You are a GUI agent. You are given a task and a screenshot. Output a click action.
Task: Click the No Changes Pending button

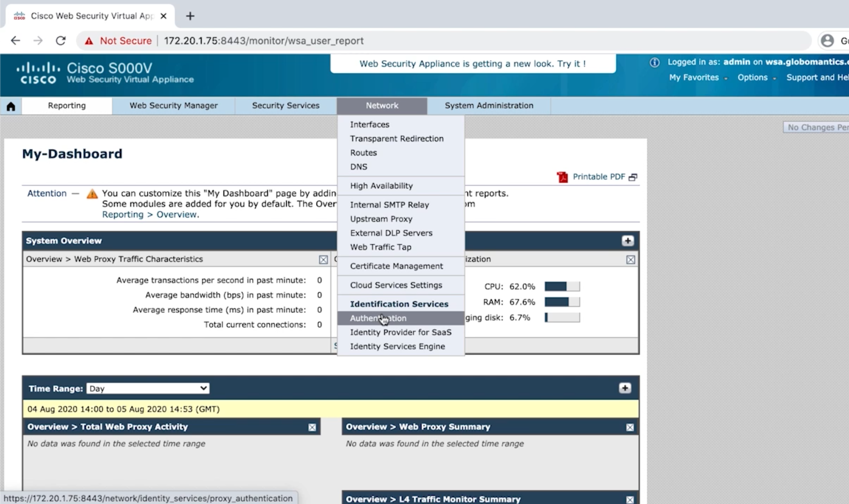point(816,127)
